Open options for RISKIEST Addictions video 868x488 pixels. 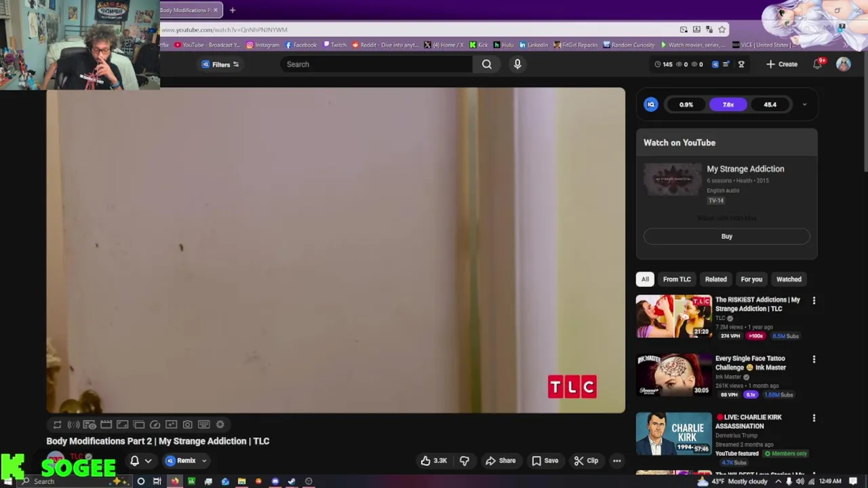click(x=814, y=300)
